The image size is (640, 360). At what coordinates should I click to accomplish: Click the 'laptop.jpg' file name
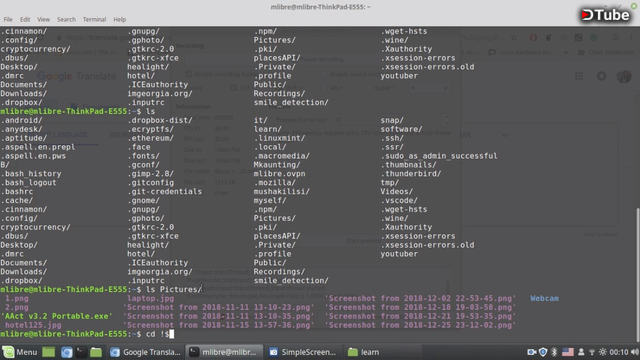click(150, 298)
